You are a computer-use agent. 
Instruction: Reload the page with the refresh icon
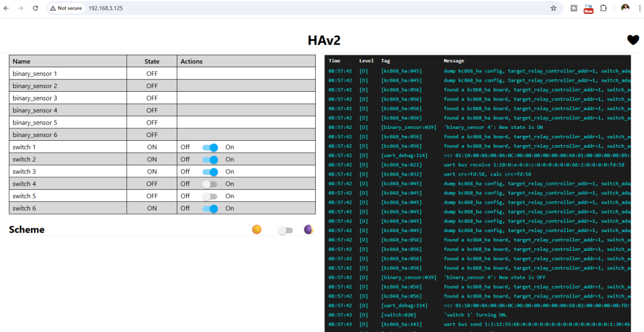(x=35, y=8)
